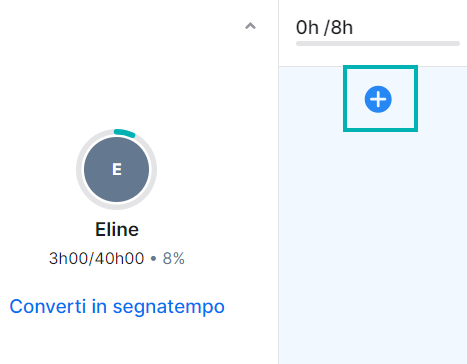Viewport: 467px width, 364px height.
Task: Click the 8h capacity in day header
Action: coord(342,27)
